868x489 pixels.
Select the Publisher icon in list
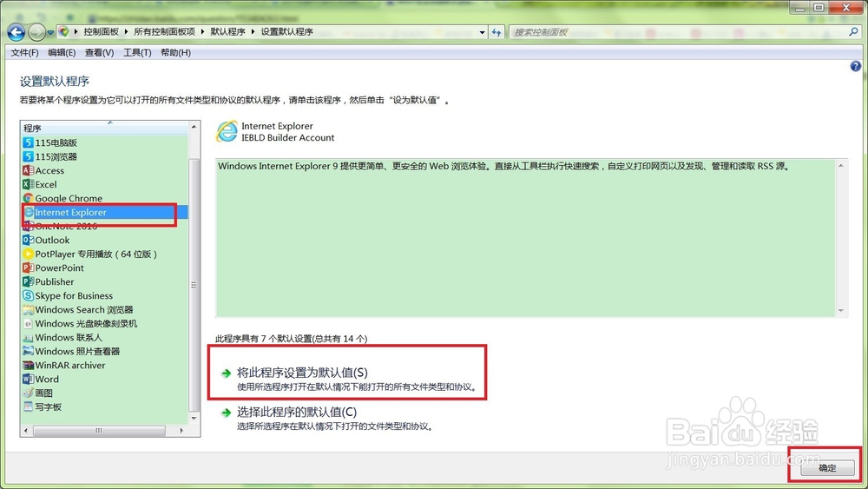29,281
